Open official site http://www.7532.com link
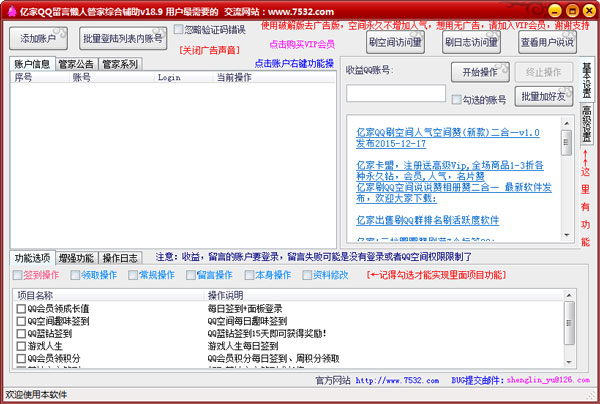This screenshot has width=600, height=404. (x=397, y=380)
